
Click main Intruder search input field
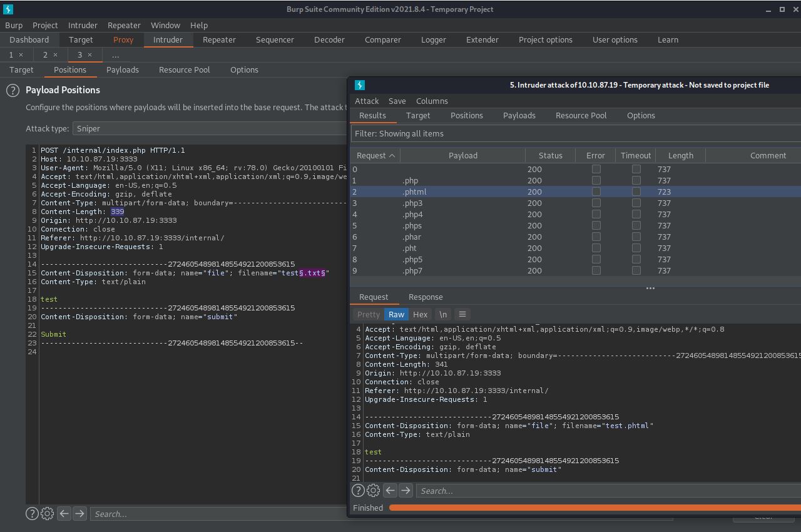click(x=382, y=514)
